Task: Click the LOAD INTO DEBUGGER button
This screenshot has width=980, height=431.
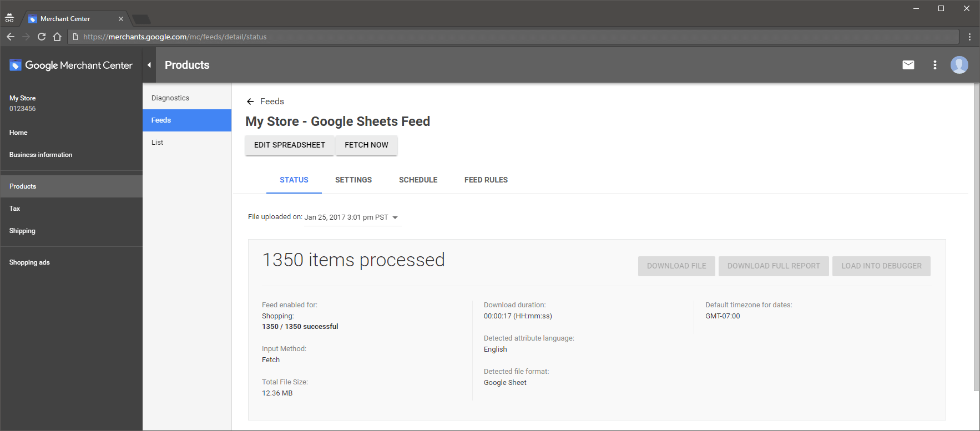Action: click(x=881, y=266)
